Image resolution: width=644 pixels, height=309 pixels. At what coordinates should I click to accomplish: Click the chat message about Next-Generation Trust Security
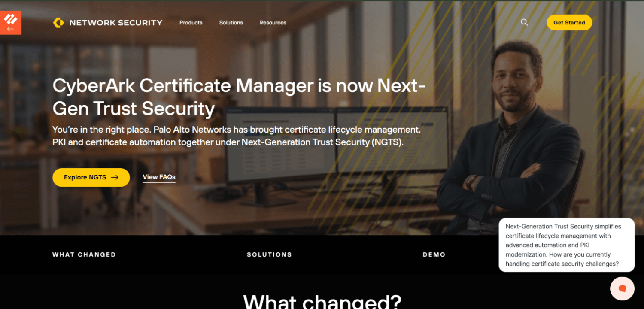[x=567, y=245]
